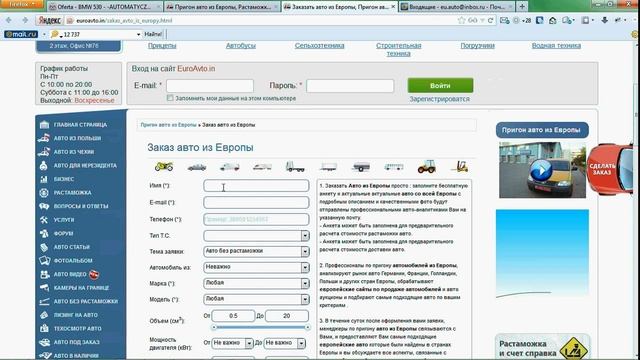Open the Сельхозтехника link
The image size is (640, 360).
(320, 46)
